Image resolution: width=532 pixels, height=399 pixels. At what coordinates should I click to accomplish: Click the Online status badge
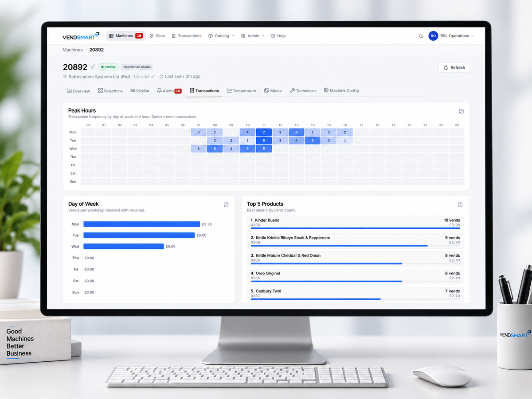[109, 67]
